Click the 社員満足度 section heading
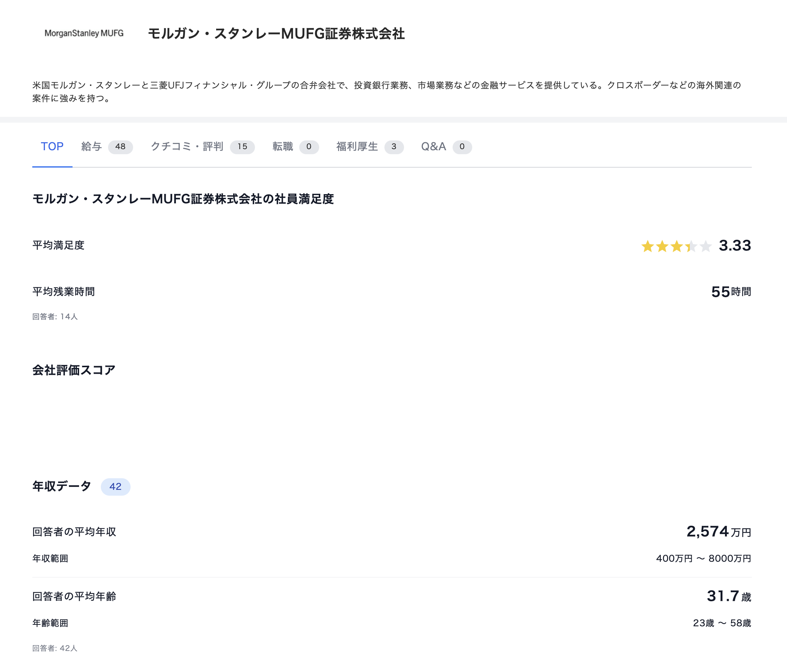This screenshot has height=672, width=787. point(183,199)
